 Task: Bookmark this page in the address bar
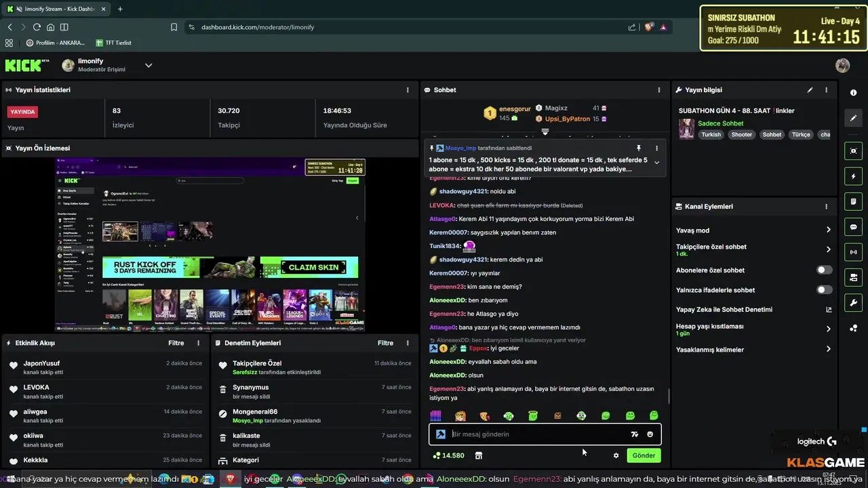coord(174,27)
